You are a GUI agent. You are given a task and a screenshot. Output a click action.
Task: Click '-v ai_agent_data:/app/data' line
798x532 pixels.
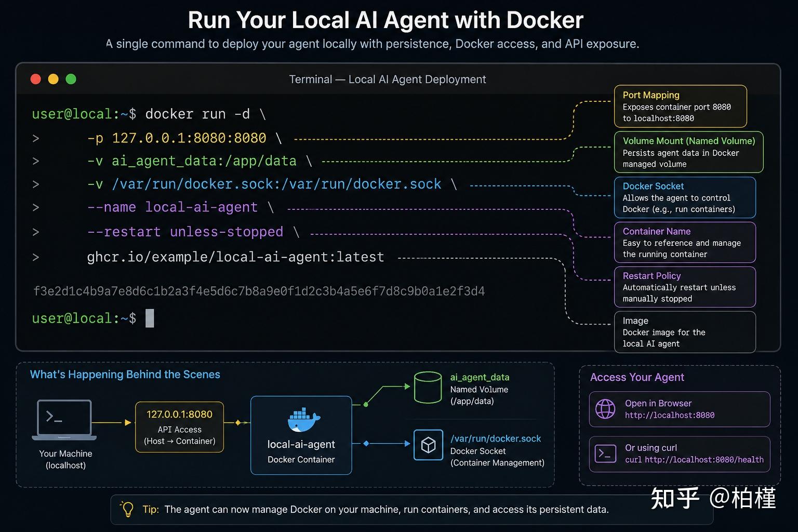point(192,161)
